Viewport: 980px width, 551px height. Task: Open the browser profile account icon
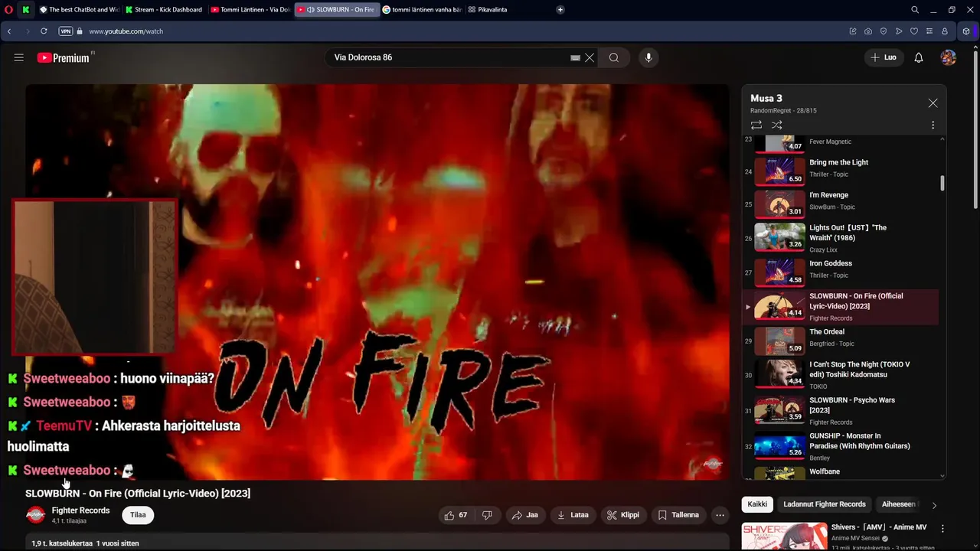[x=945, y=31]
